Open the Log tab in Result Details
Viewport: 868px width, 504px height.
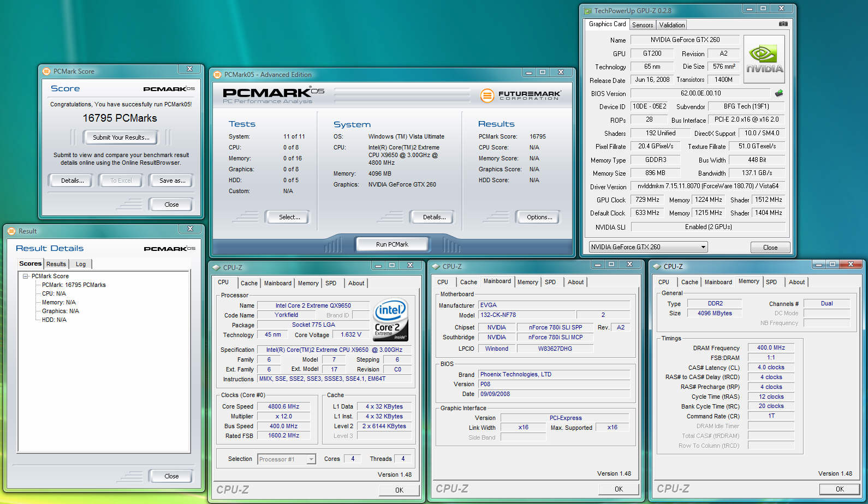(x=81, y=264)
